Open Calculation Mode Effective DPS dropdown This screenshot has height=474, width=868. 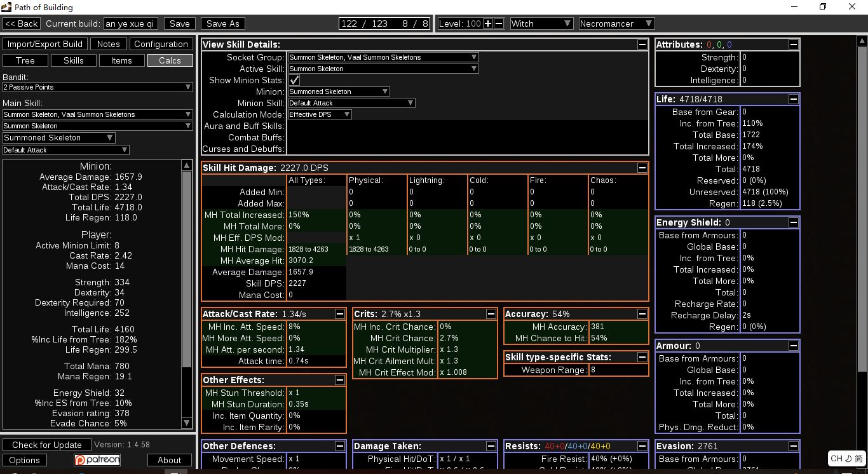tap(320, 114)
